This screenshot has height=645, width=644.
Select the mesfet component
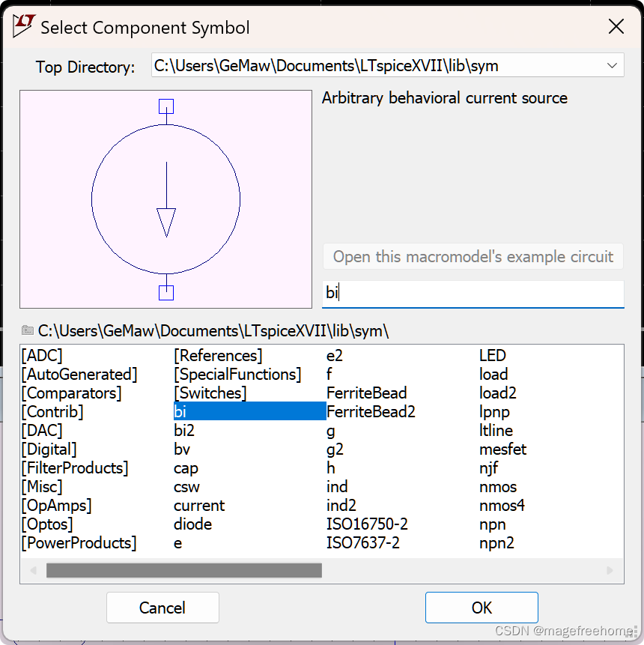tap(503, 449)
